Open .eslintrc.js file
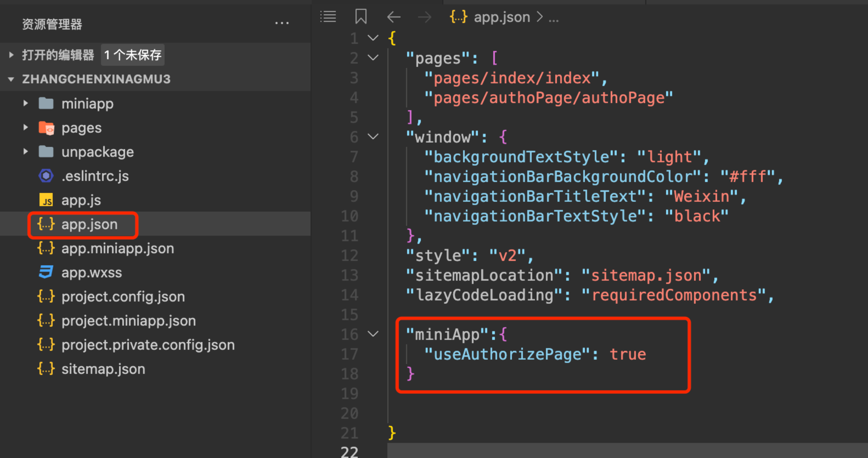The width and height of the screenshot is (868, 458). (x=95, y=176)
